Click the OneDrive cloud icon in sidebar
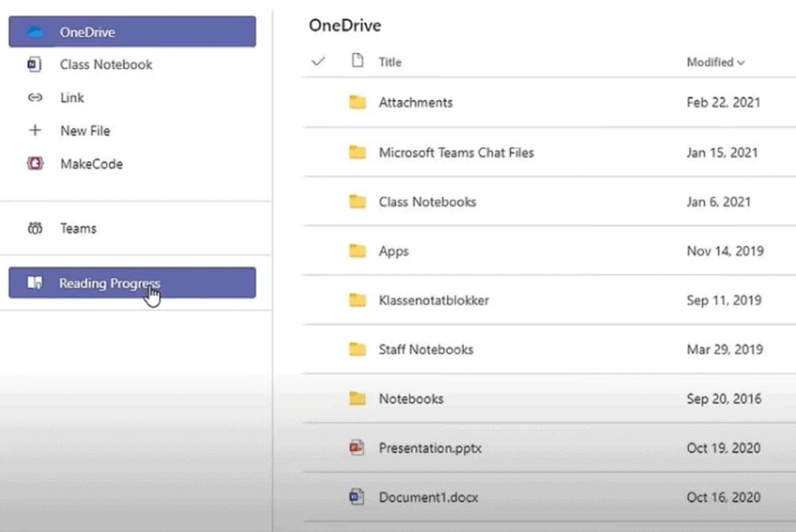Screen dimensions: 796x532 pyautogui.click(x=36, y=31)
